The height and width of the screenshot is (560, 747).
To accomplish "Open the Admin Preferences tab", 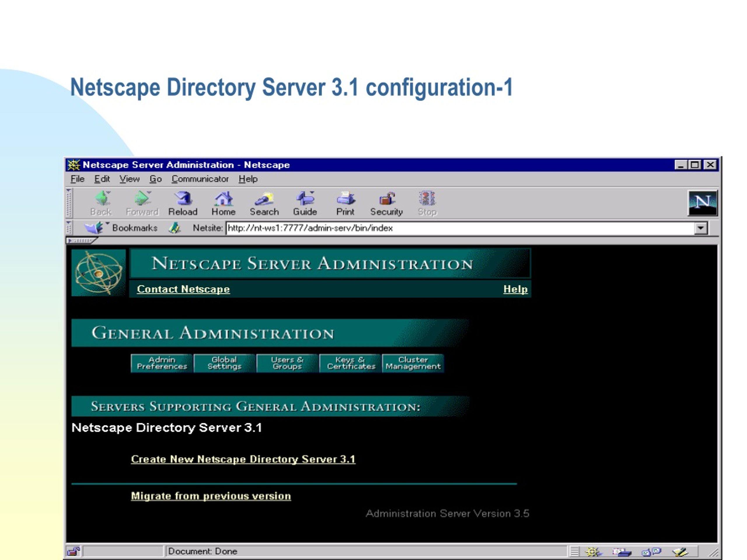I will tap(162, 363).
